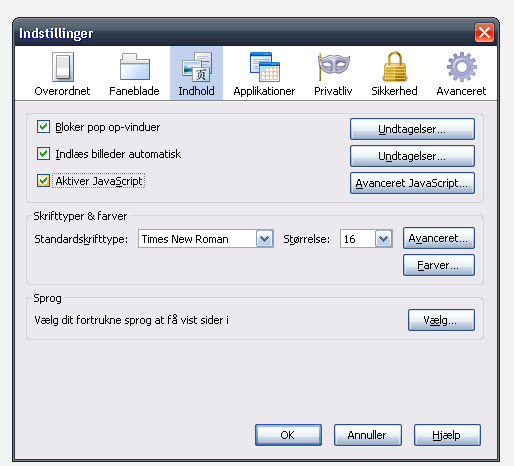Expand the Standardskrifttype font dropdown arrow
Screen dimensions: 514x466
(x=265, y=239)
